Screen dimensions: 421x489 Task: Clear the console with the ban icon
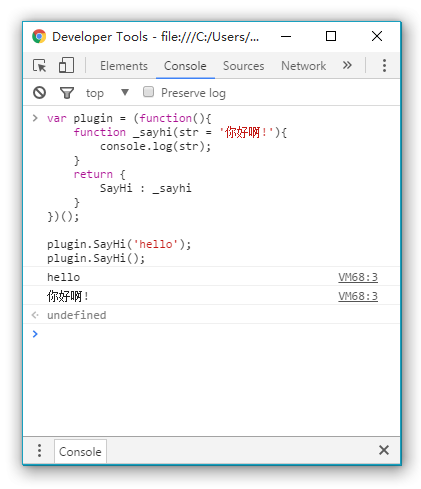[x=39, y=92]
